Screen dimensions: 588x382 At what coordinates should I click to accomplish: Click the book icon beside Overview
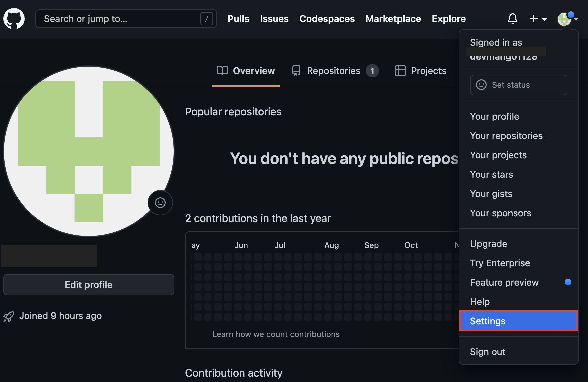pos(222,71)
